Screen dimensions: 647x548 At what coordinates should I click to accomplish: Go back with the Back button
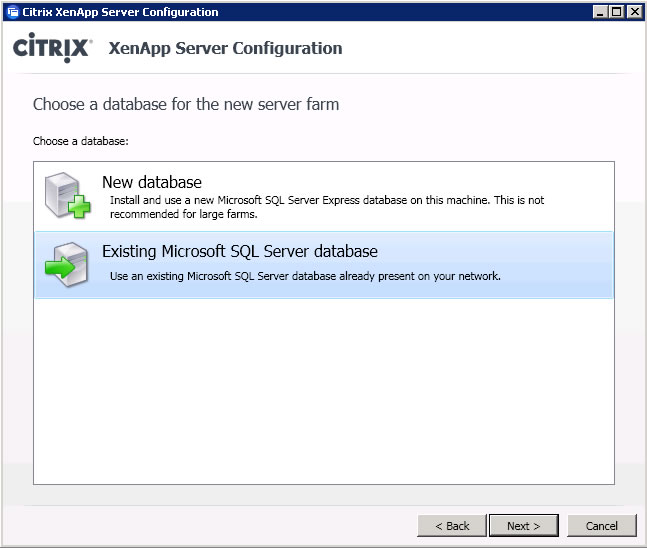[x=452, y=526]
